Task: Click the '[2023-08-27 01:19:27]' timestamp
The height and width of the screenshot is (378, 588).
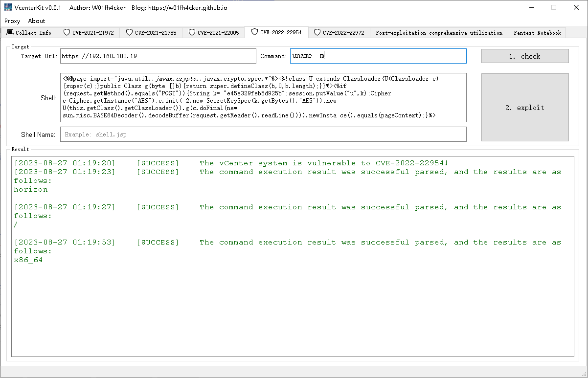Action: pos(65,207)
